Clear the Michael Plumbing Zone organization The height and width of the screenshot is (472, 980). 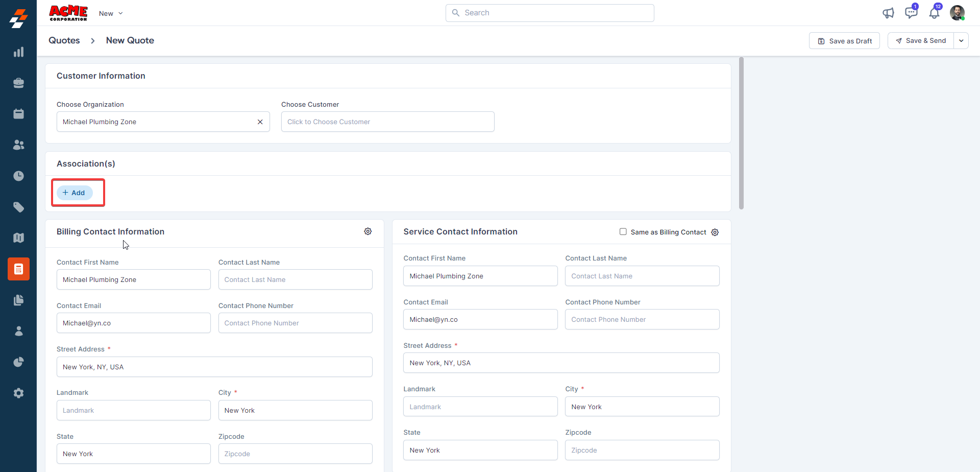(x=260, y=122)
